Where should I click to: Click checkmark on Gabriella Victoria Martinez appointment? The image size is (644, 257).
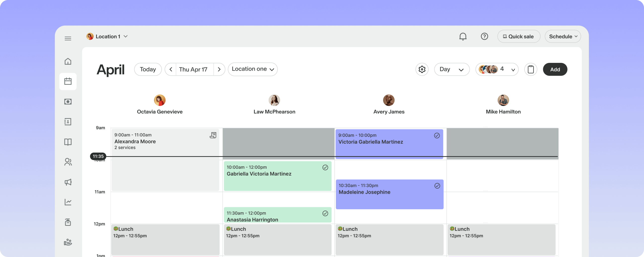(x=325, y=167)
